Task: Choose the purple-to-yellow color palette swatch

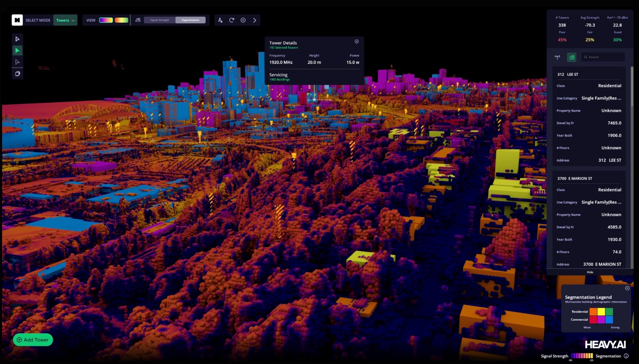Action: click(x=106, y=20)
